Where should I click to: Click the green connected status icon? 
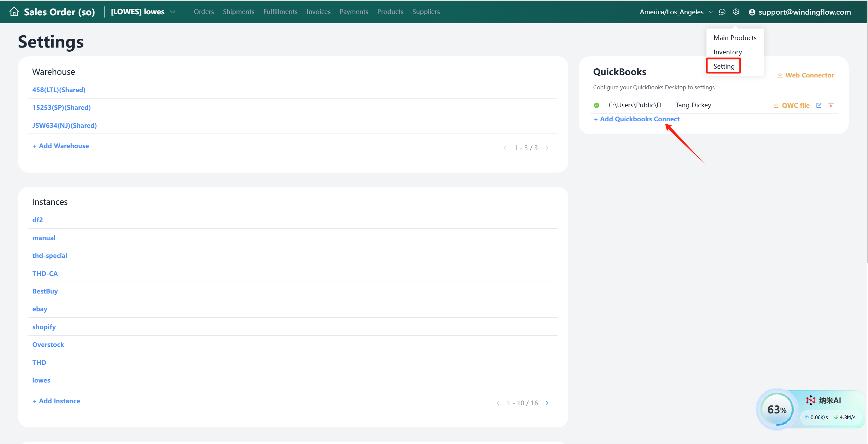597,105
